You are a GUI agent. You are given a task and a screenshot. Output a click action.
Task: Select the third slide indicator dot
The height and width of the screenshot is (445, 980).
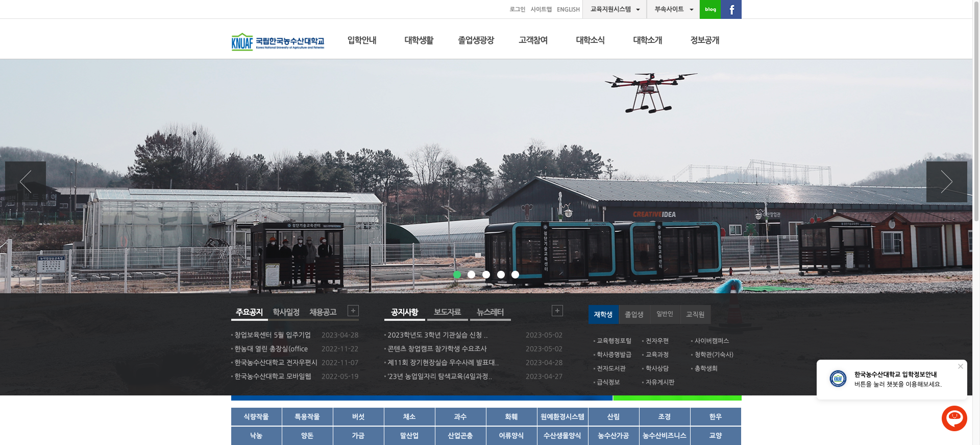[486, 275]
